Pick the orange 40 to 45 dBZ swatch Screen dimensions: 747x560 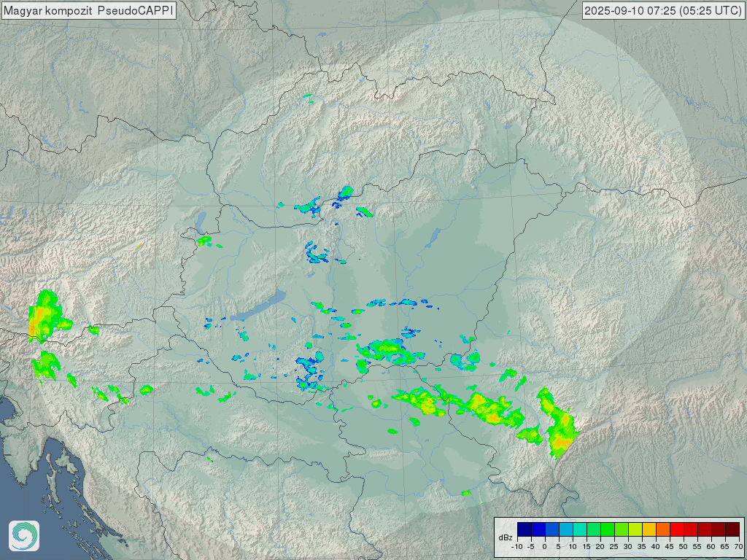(663, 529)
